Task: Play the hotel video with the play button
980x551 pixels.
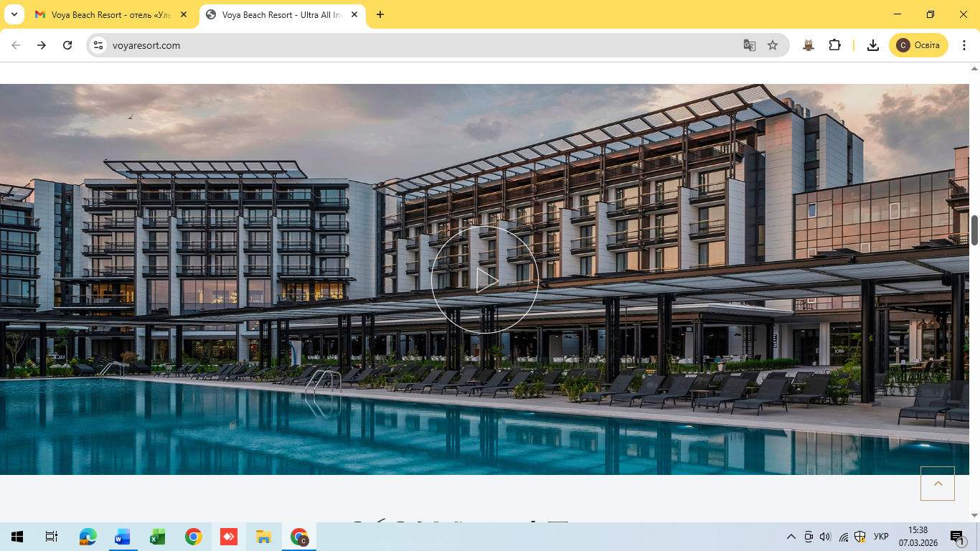Action: pos(485,280)
